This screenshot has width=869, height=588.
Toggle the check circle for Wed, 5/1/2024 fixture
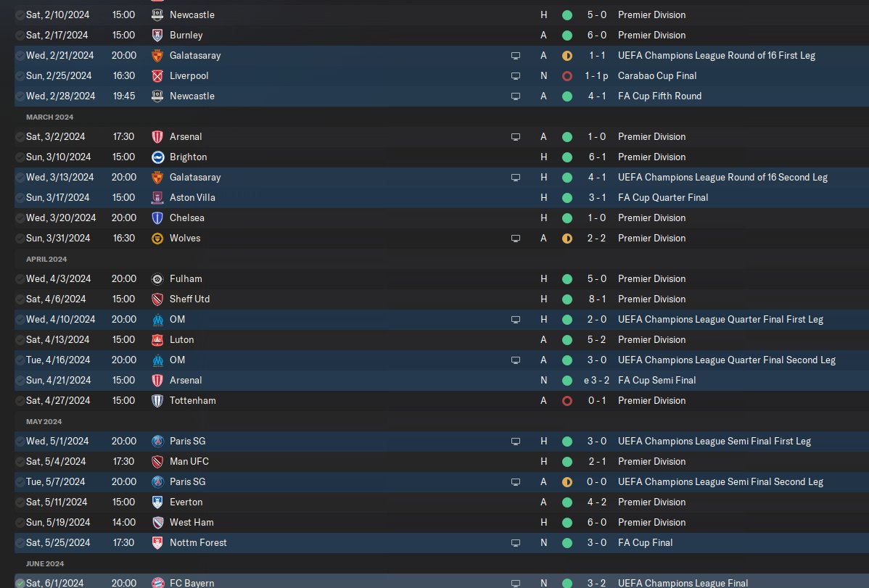[x=20, y=441]
